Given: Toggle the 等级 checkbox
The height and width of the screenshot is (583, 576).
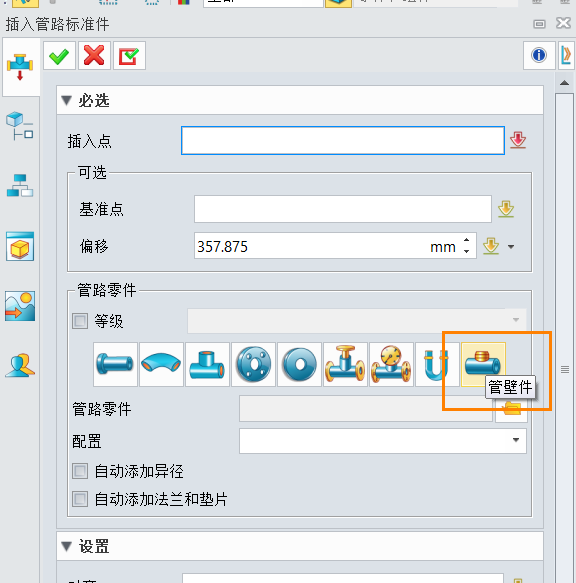Looking at the screenshot, I should (x=80, y=321).
